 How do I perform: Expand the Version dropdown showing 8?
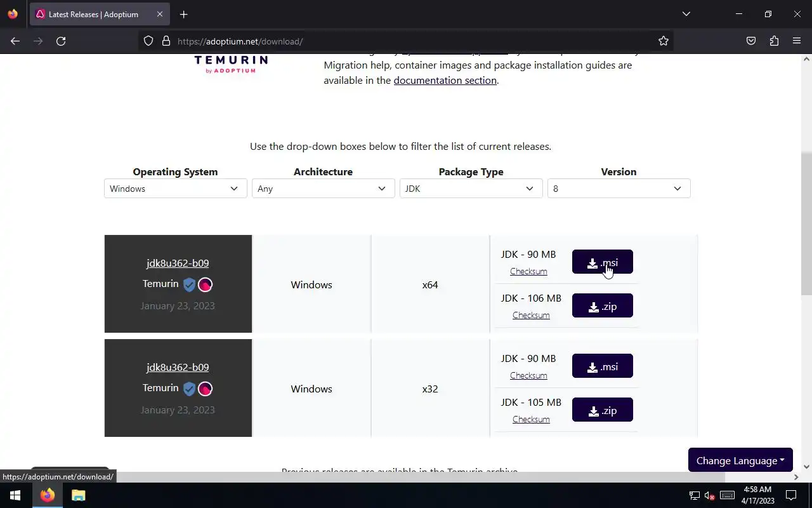pos(619,189)
